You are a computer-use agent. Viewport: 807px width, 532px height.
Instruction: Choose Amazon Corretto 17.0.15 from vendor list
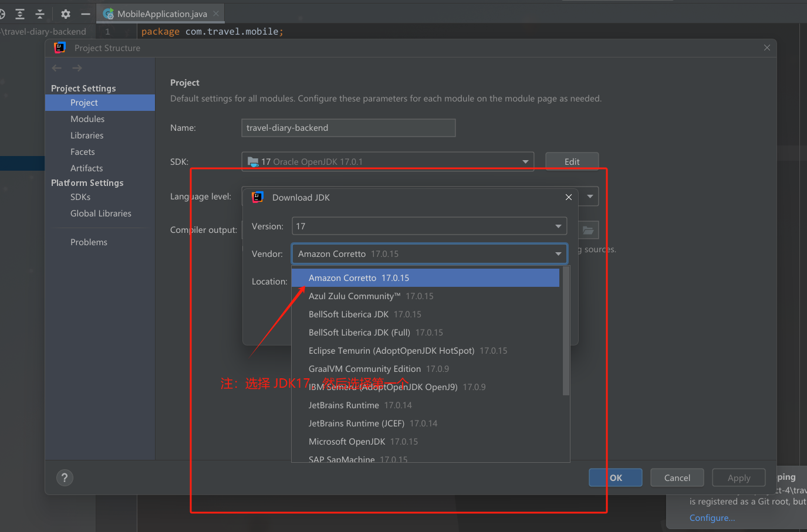click(426, 278)
